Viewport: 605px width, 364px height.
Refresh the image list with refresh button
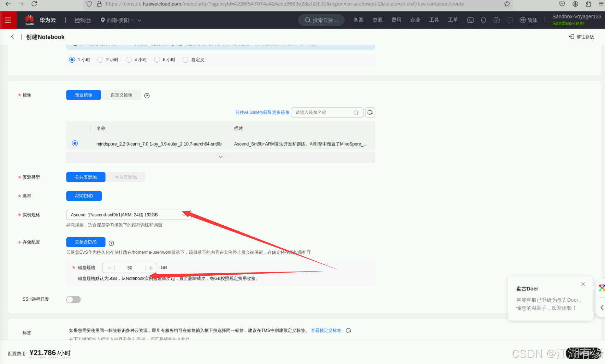point(370,112)
